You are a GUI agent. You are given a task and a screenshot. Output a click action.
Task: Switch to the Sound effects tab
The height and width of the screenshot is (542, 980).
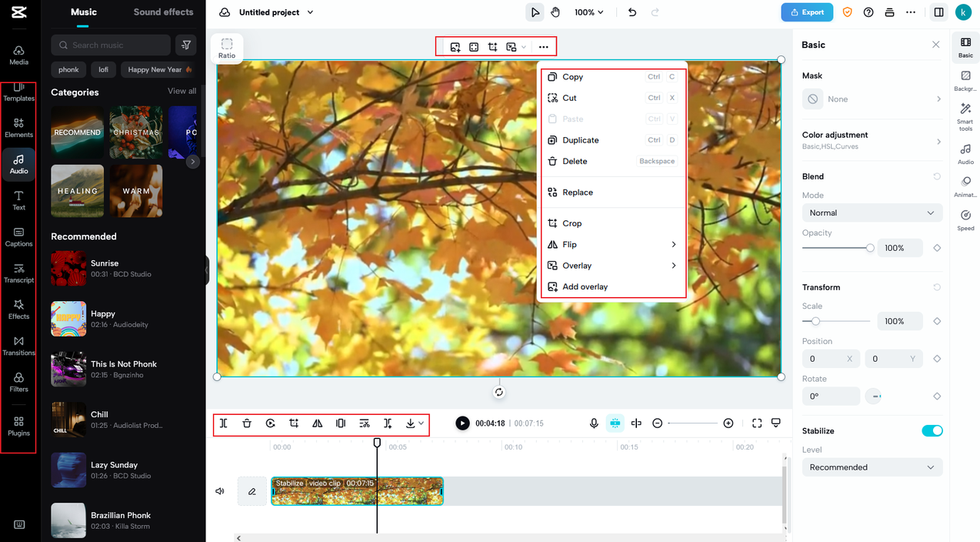[x=163, y=12]
